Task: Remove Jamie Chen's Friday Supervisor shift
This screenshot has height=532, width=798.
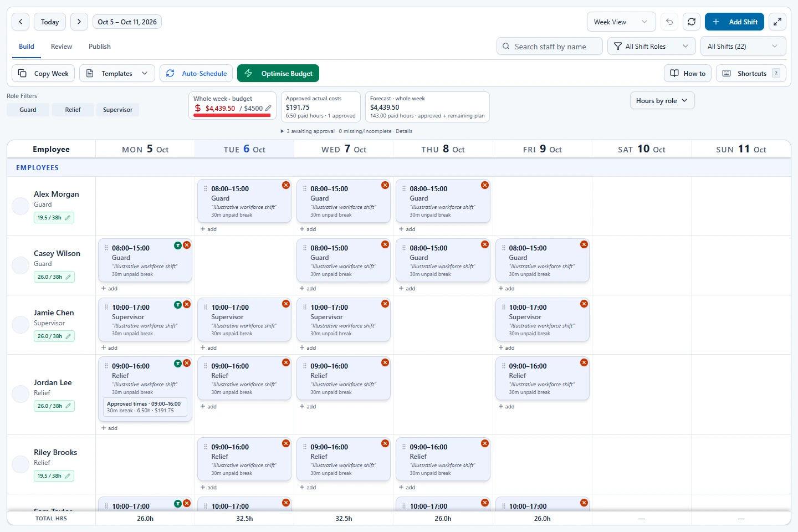Action: tap(584, 304)
